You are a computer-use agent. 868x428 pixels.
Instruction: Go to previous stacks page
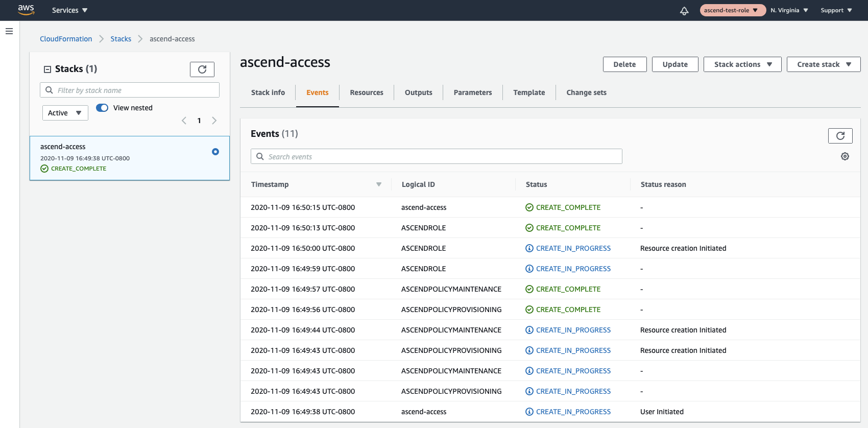pos(184,121)
